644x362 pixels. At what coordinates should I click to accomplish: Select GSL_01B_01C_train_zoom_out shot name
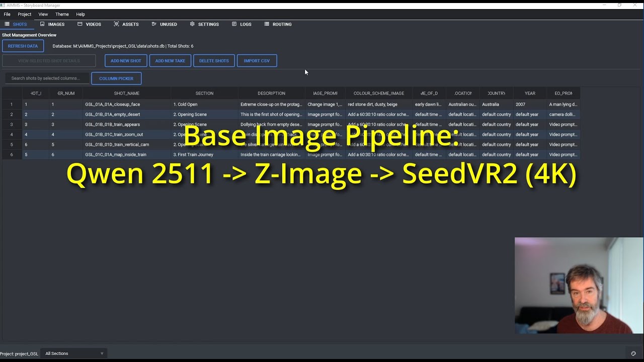(x=127, y=135)
